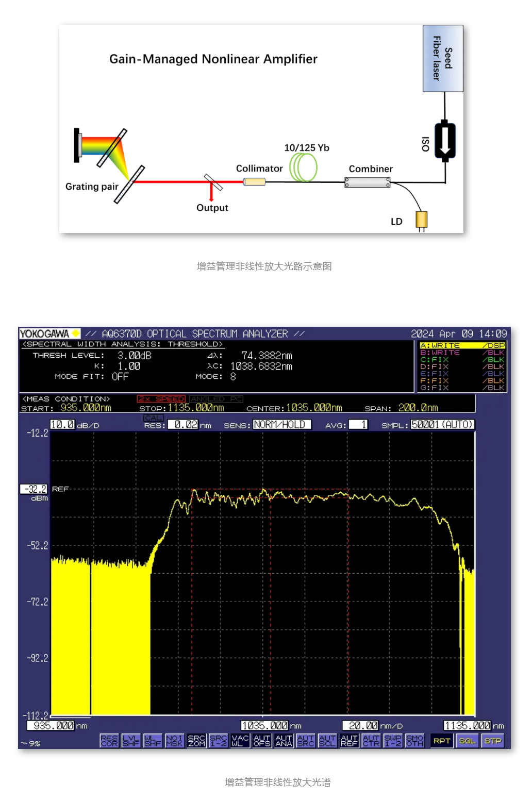Click the Grating pair label
532x800 pixels.
click(92, 187)
